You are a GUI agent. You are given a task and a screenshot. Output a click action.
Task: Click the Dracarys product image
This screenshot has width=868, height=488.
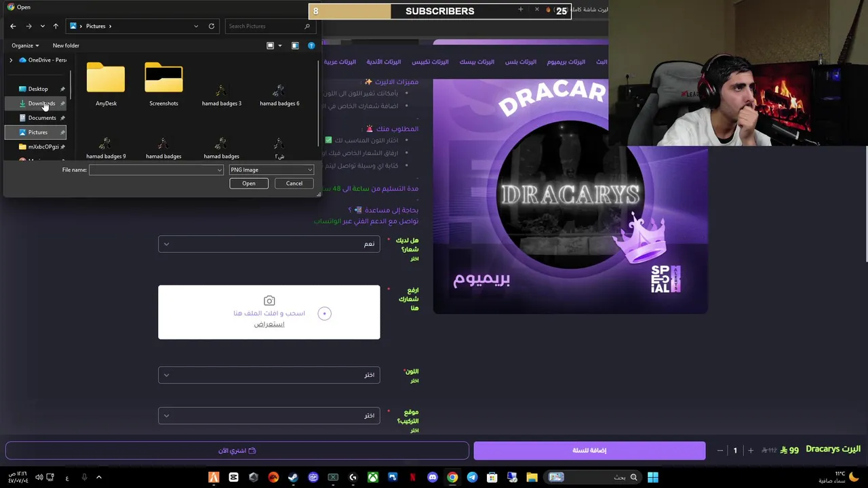pyautogui.click(x=570, y=197)
